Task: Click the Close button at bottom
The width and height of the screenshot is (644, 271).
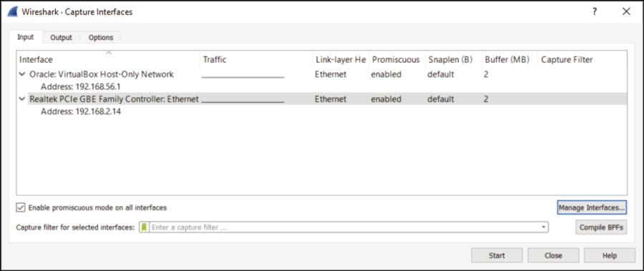Action: click(553, 255)
